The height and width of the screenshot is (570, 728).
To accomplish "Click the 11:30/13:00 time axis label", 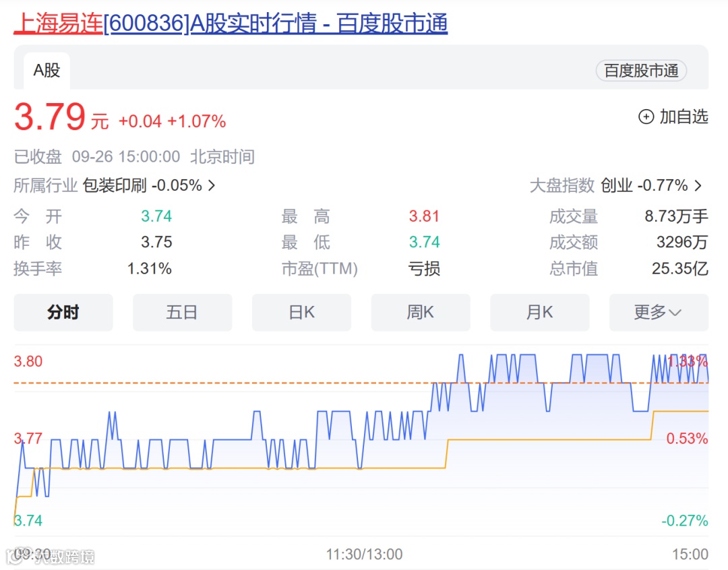I will click(365, 554).
